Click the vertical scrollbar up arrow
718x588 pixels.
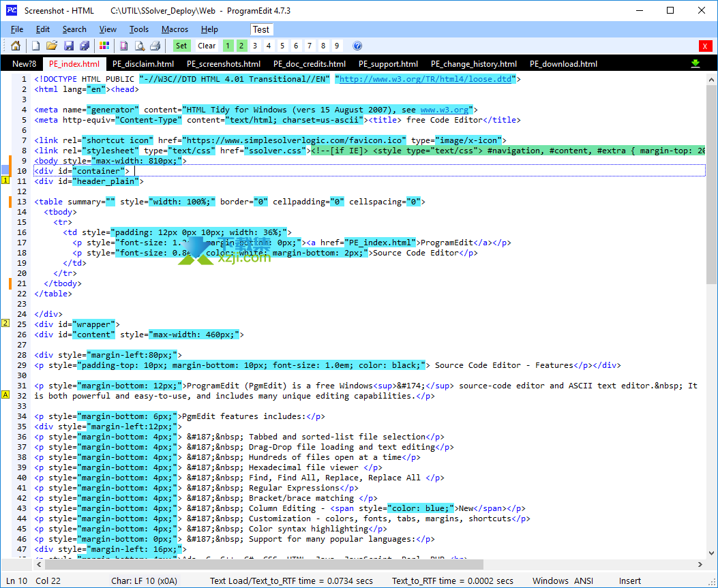[711, 80]
